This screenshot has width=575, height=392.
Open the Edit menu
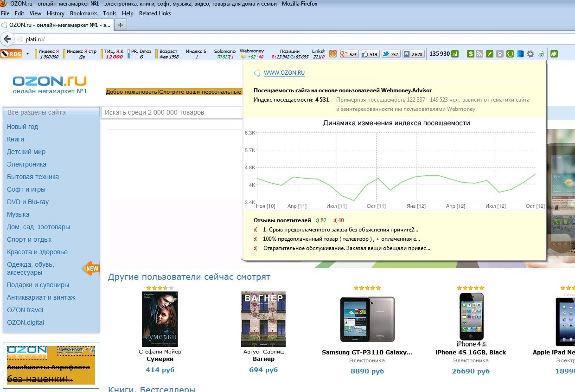click(19, 13)
